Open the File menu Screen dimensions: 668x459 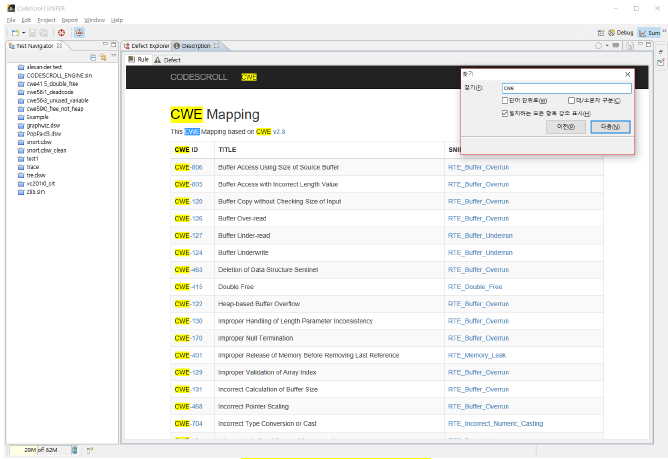point(11,20)
